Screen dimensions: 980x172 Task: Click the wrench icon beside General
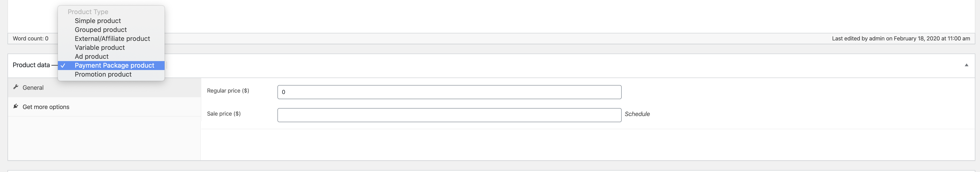click(x=16, y=87)
